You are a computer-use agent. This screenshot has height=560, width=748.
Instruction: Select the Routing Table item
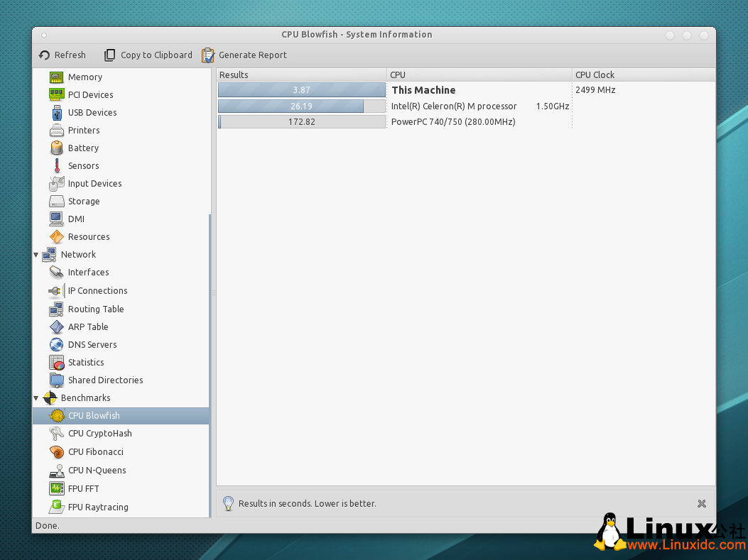coord(95,309)
